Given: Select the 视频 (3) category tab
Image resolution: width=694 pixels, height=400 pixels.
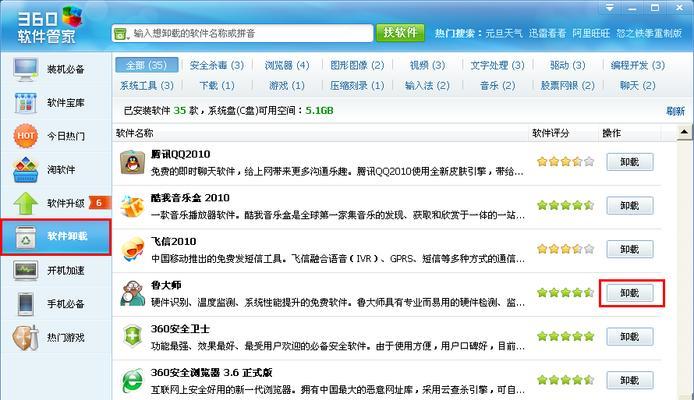Looking at the screenshot, I should point(427,65).
